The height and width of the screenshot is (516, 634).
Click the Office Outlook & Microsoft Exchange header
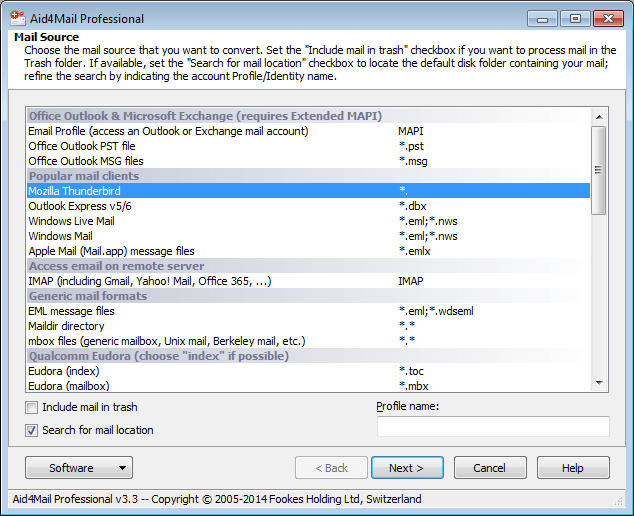coord(308,116)
